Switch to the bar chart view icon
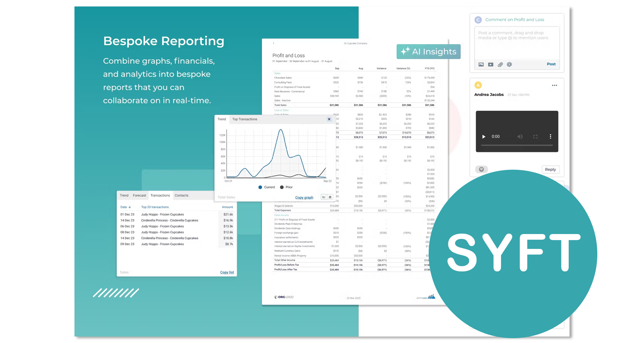 (330, 197)
